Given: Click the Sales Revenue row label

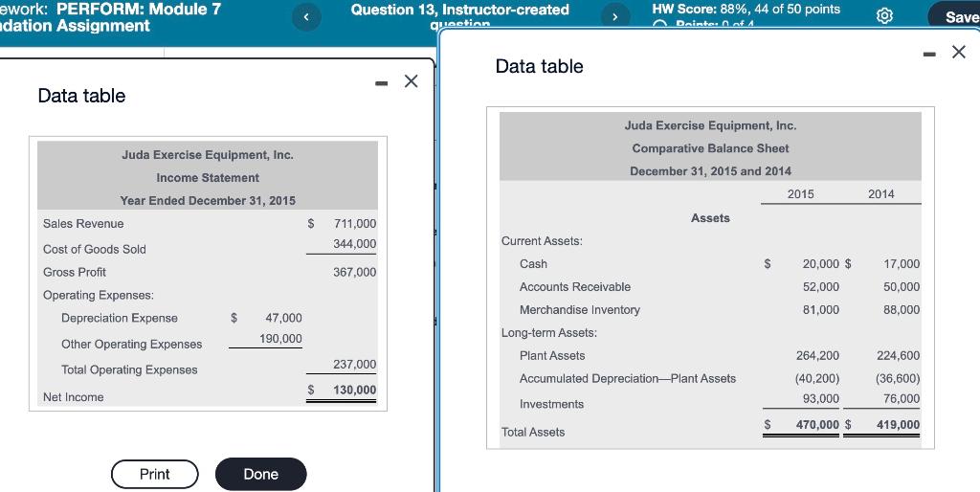Looking at the screenshot, I should click(x=83, y=224).
